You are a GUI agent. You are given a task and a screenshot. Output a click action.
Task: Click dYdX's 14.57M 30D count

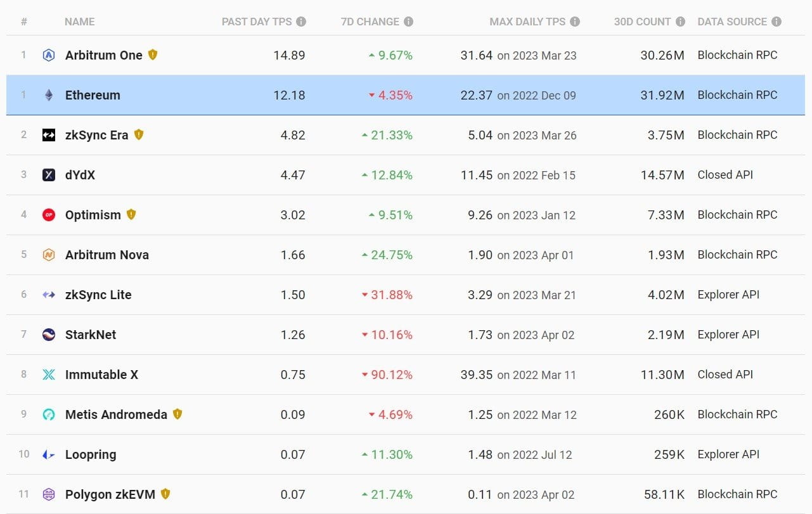(x=662, y=175)
